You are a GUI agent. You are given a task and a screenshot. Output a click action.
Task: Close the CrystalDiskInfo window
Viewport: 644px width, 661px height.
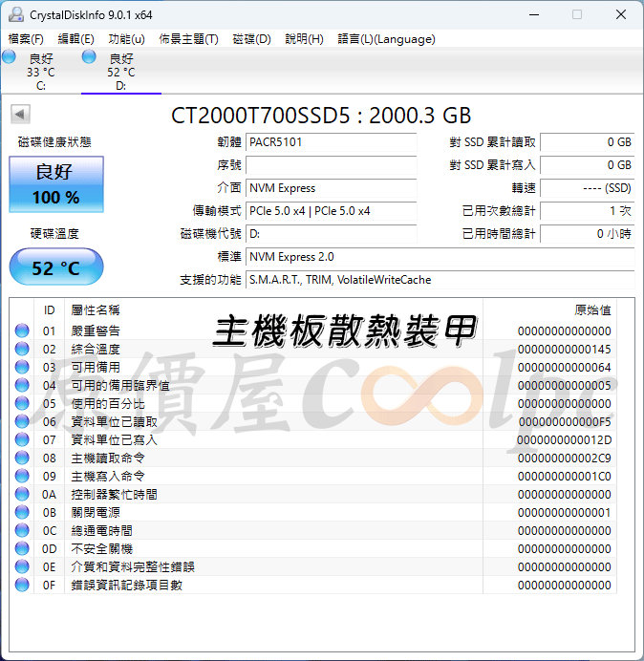click(x=621, y=14)
